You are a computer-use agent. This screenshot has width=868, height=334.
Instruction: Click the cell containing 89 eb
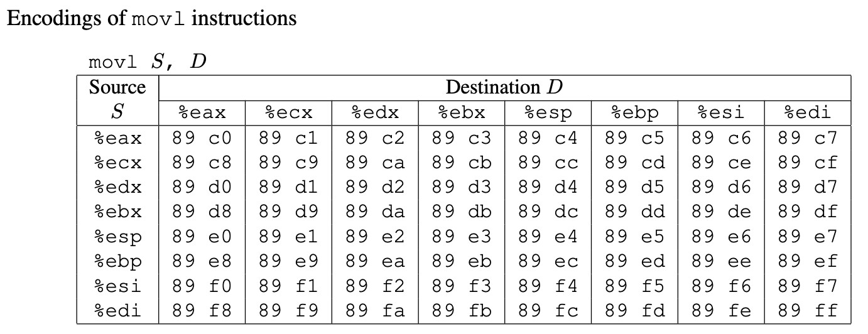461,262
